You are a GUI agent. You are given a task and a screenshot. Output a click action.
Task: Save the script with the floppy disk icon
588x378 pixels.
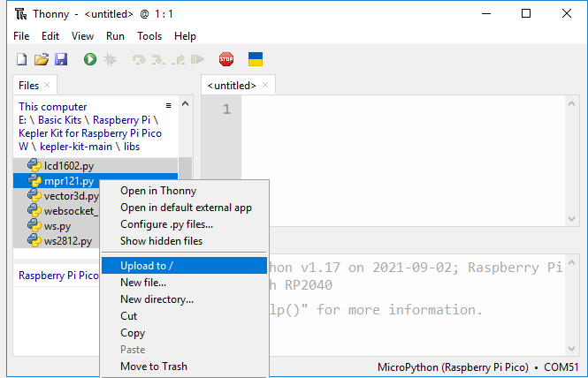coord(61,59)
